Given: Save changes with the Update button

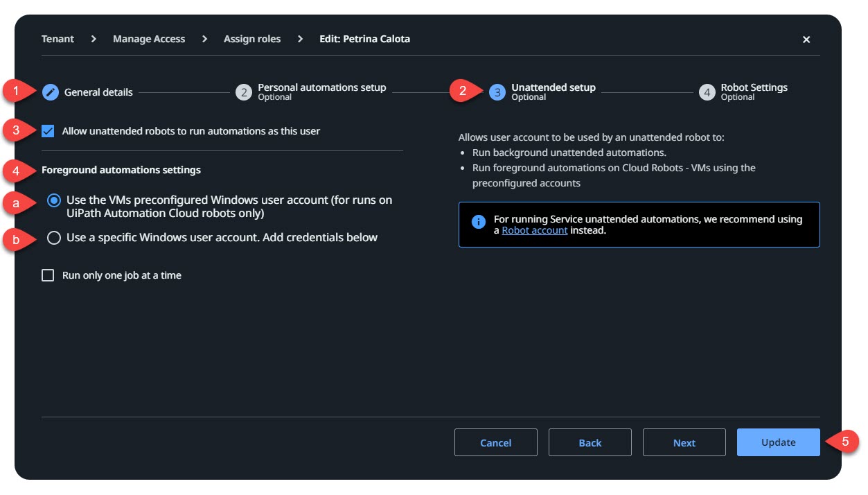Looking at the screenshot, I should click(778, 442).
